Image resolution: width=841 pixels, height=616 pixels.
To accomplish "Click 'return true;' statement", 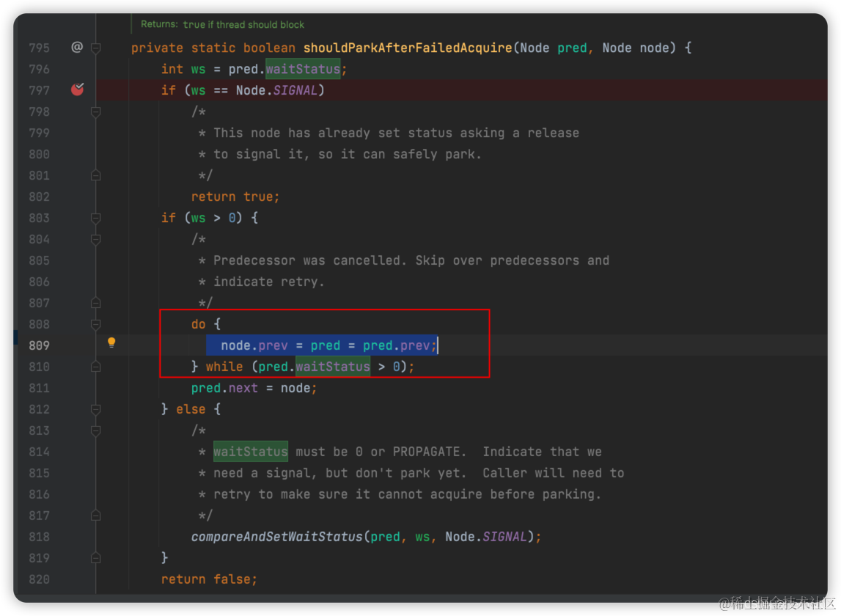I will (235, 197).
